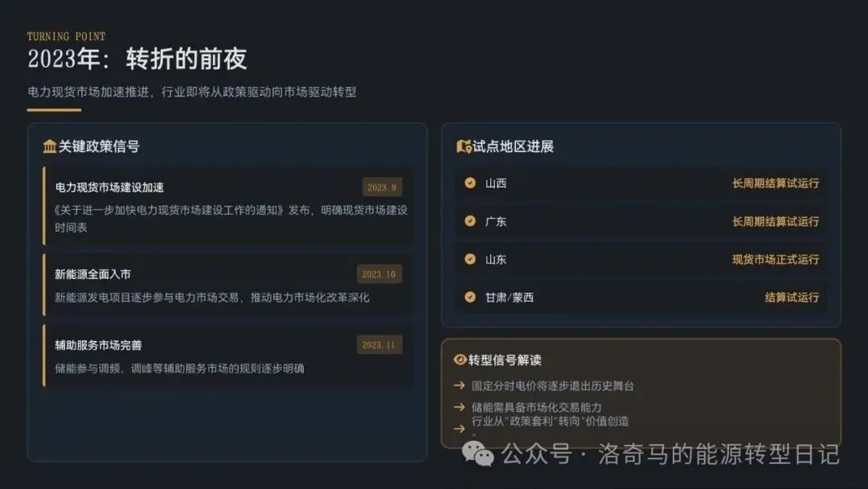The width and height of the screenshot is (868, 489).
Task: Click the 2023.10 date badge
Action: [x=379, y=274]
